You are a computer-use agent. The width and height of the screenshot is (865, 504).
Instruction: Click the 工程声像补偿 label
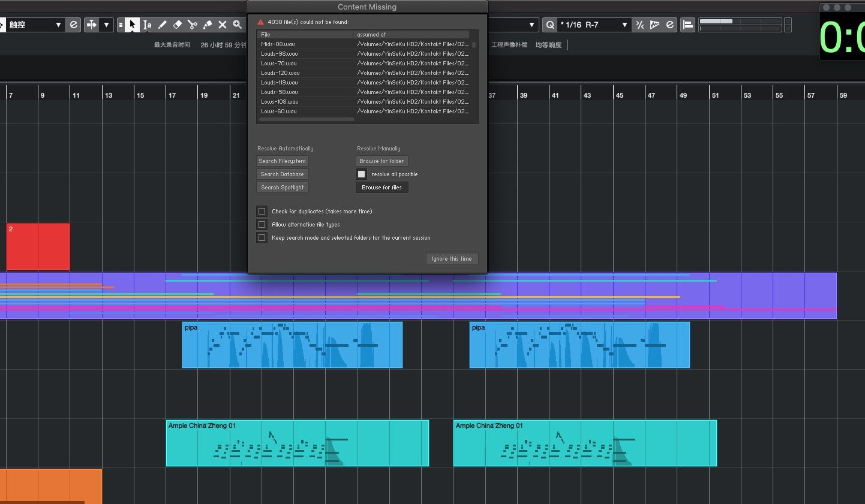[x=509, y=44]
